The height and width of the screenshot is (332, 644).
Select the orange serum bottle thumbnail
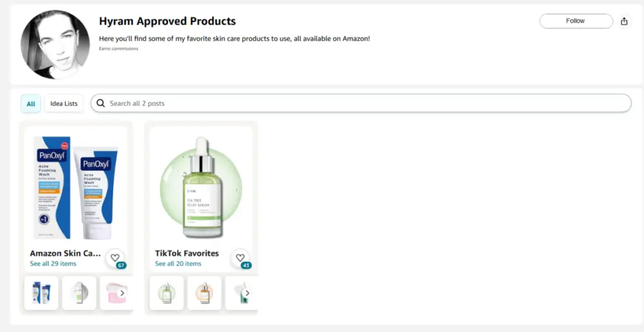coord(204,293)
